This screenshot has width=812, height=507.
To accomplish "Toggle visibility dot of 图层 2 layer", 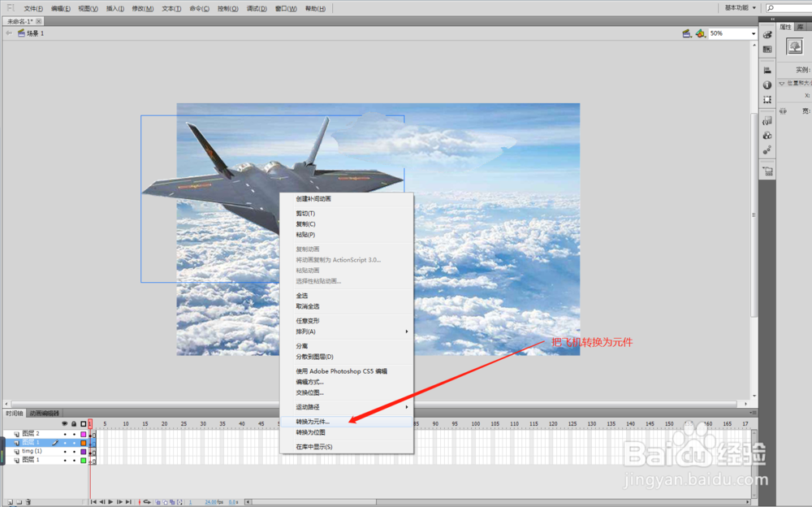I will (x=65, y=434).
